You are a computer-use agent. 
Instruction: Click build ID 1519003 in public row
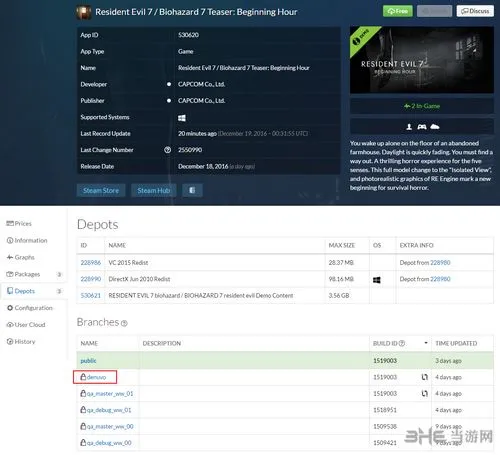[385, 361]
